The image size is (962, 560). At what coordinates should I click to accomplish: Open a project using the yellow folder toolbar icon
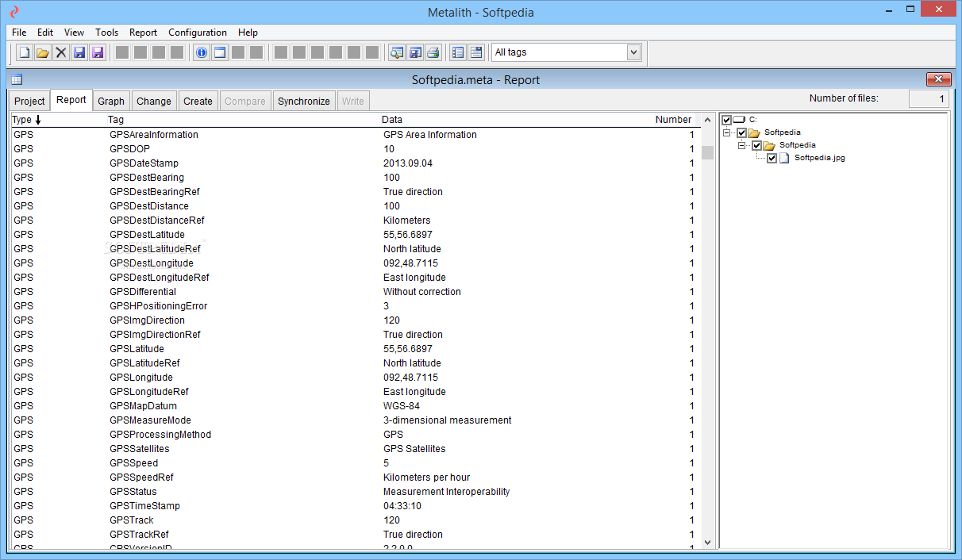pyautogui.click(x=43, y=53)
